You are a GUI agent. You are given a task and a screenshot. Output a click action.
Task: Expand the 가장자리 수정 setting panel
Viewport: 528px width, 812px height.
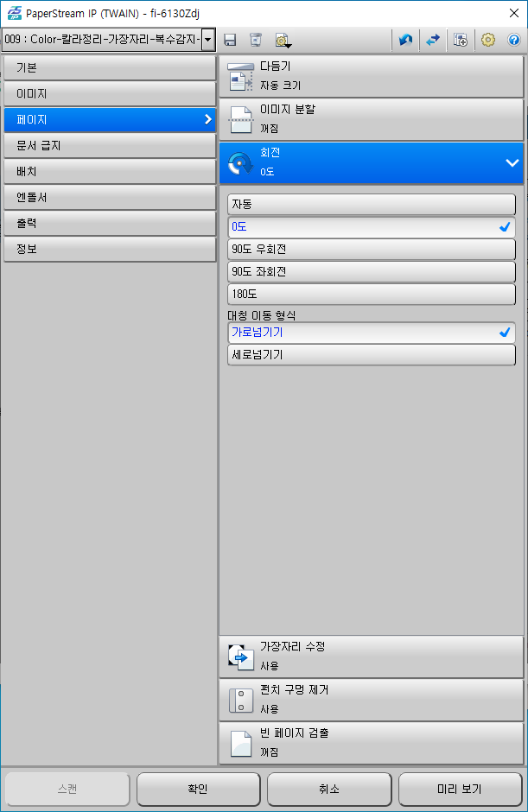click(x=371, y=657)
